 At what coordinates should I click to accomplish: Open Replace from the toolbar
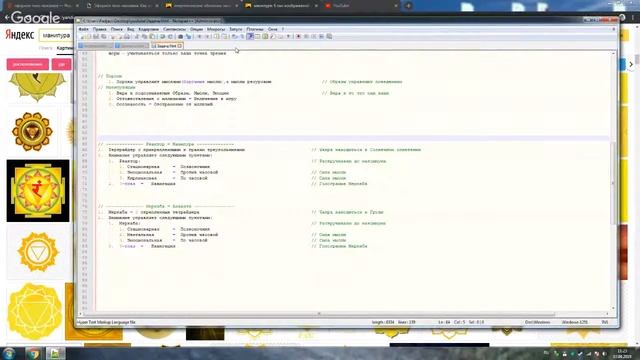(x=188, y=37)
